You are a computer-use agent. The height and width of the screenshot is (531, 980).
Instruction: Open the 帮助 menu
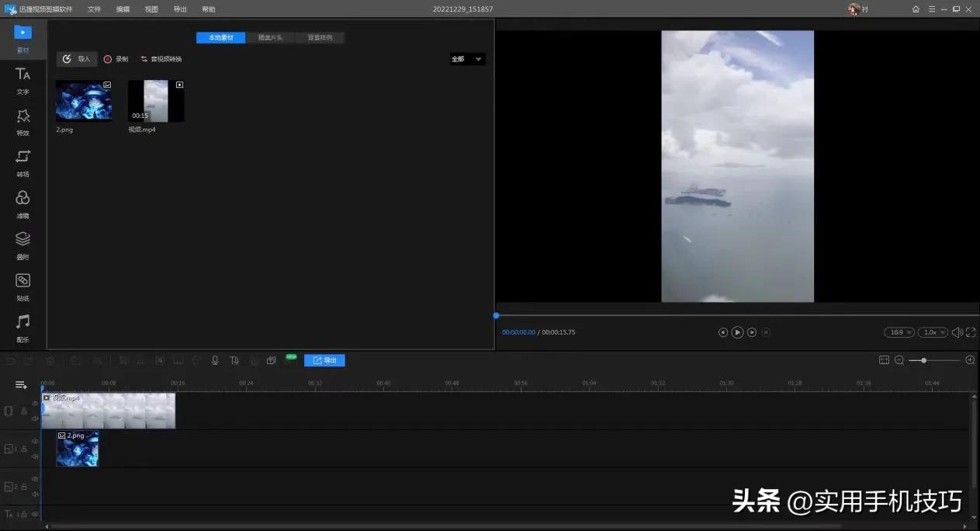[x=208, y=9]
